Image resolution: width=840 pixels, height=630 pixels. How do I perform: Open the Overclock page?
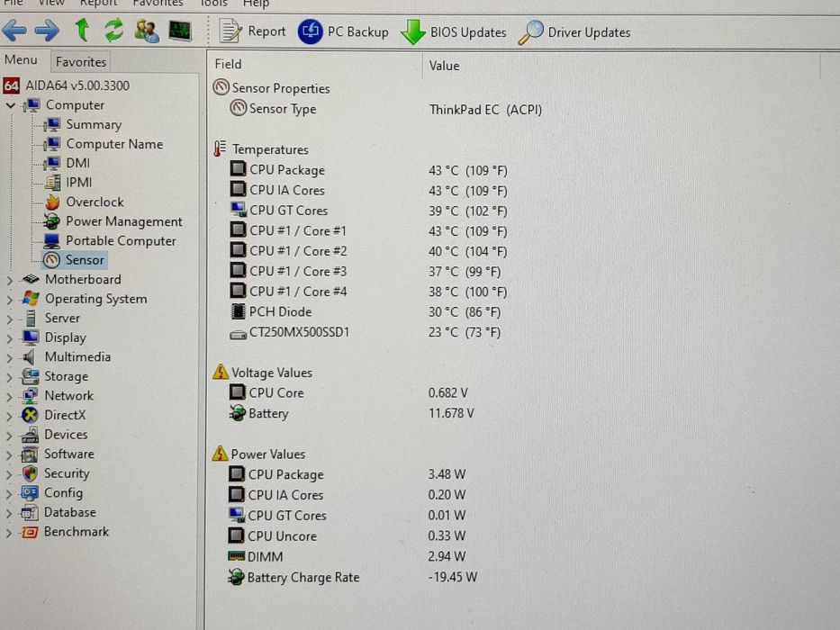[84, 202]
